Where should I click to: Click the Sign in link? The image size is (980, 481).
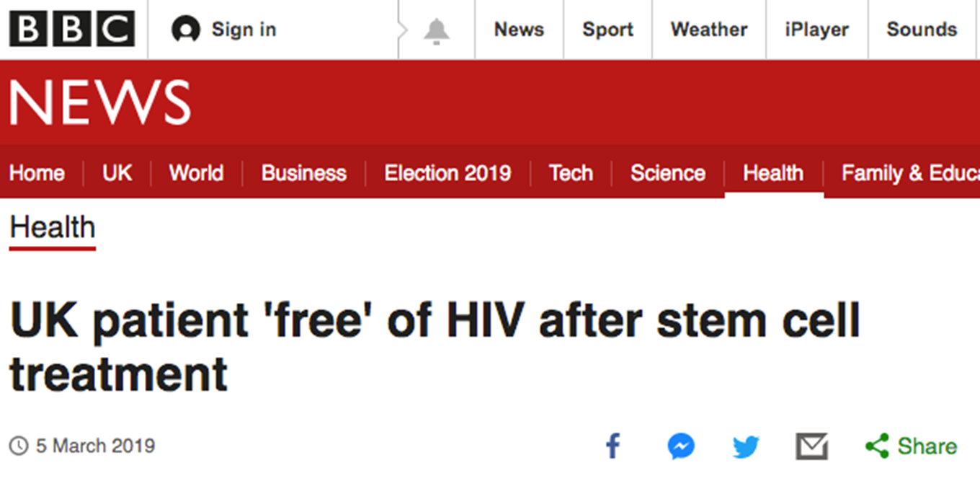pos(244,30)
